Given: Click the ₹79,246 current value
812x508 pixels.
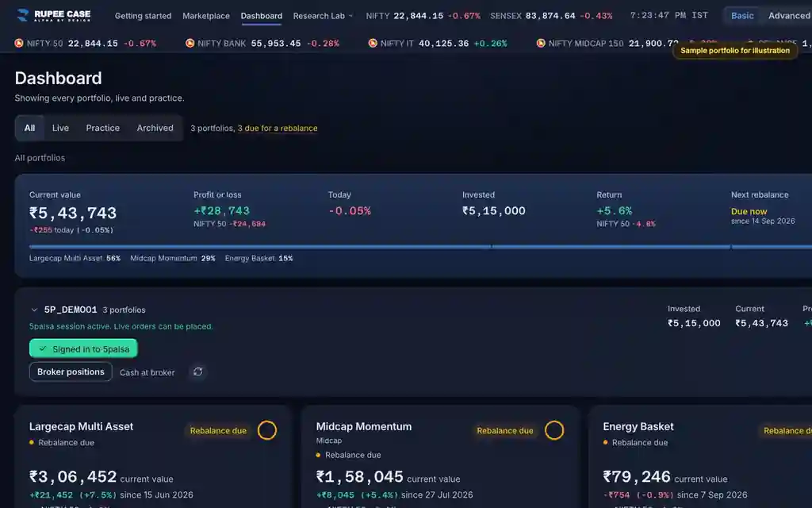Looking at the screenshot, I should click(637, 476).
